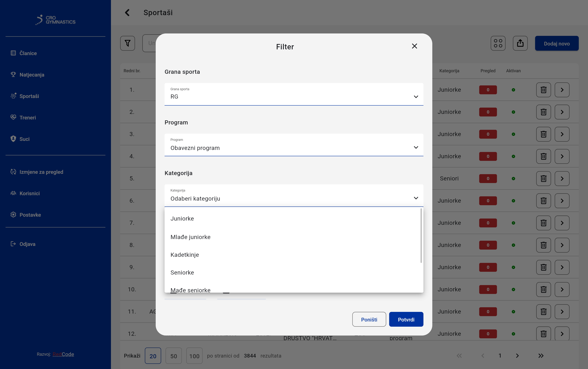Open the grid view icon

pos(498,43)
